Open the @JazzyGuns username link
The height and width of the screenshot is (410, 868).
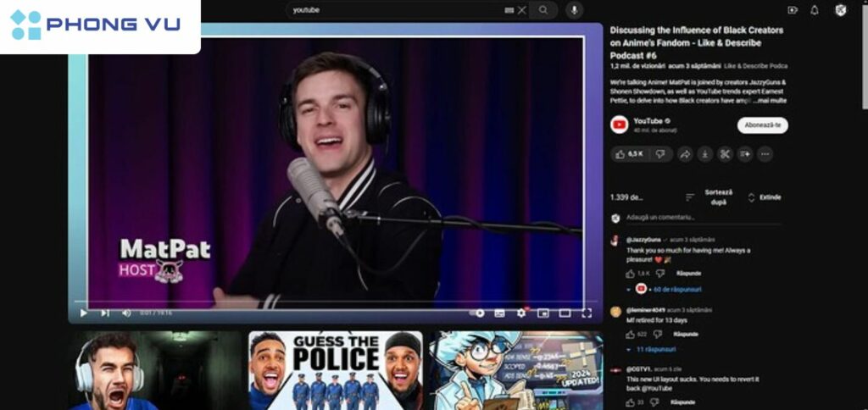(x=643, y=240)
